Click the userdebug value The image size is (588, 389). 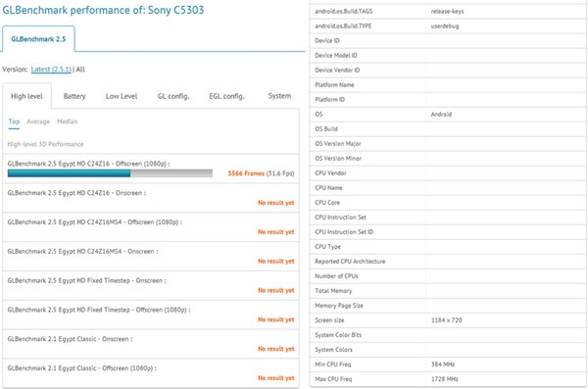(445, 25)
